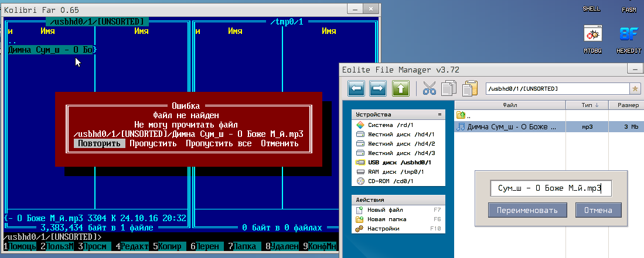Go up one folder with green arrow
Image resolution: width=644 pixels, height=258 pixels.
click(401, 88)
